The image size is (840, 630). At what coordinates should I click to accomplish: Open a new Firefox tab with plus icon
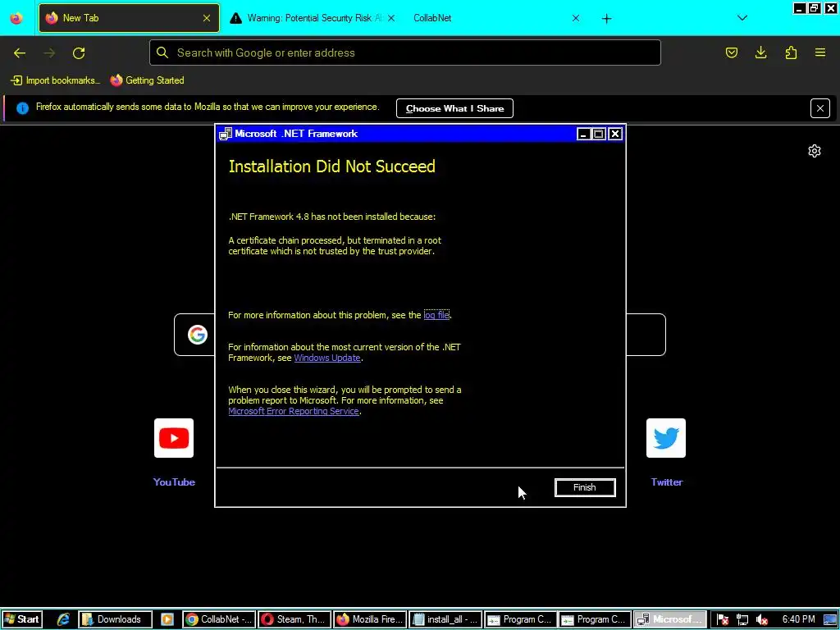(606, 19)
